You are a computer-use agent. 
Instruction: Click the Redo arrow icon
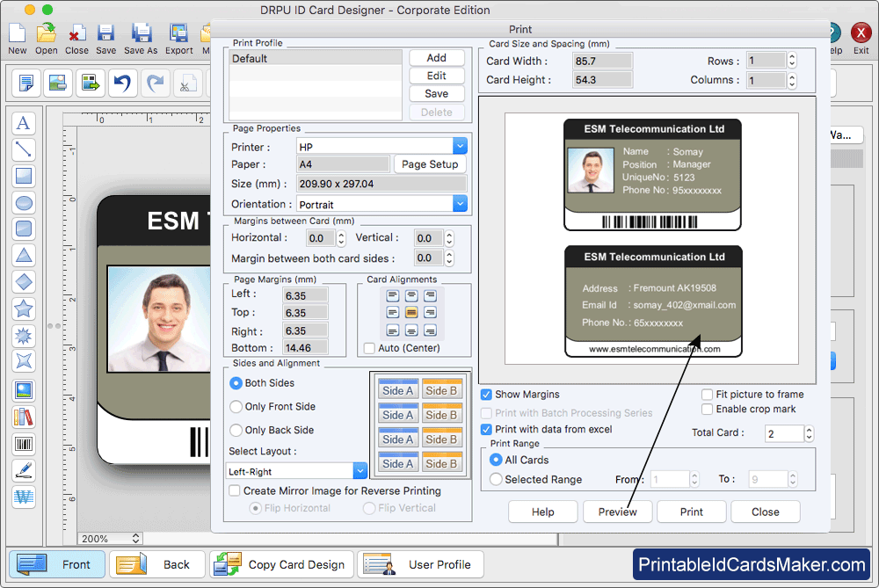pos(155,83)
